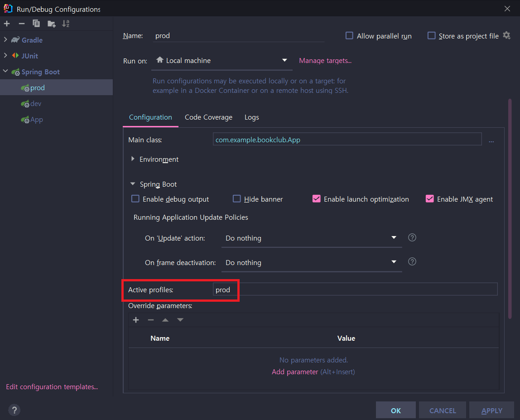The width and height of the screenshot is (520, 420).
Task: Expand the Environment section
Action: click(x=133, y=159)
